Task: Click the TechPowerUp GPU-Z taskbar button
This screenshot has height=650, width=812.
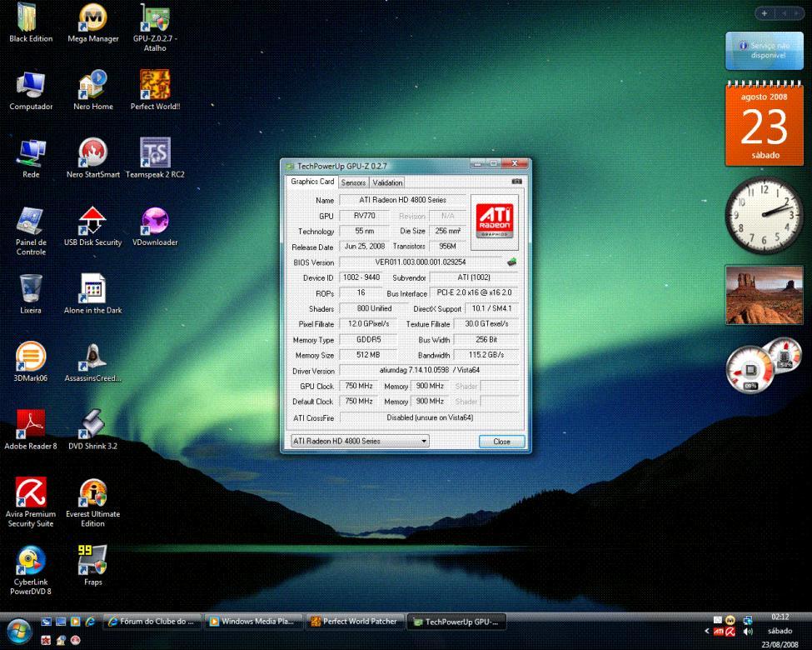Action: [456, 622]
